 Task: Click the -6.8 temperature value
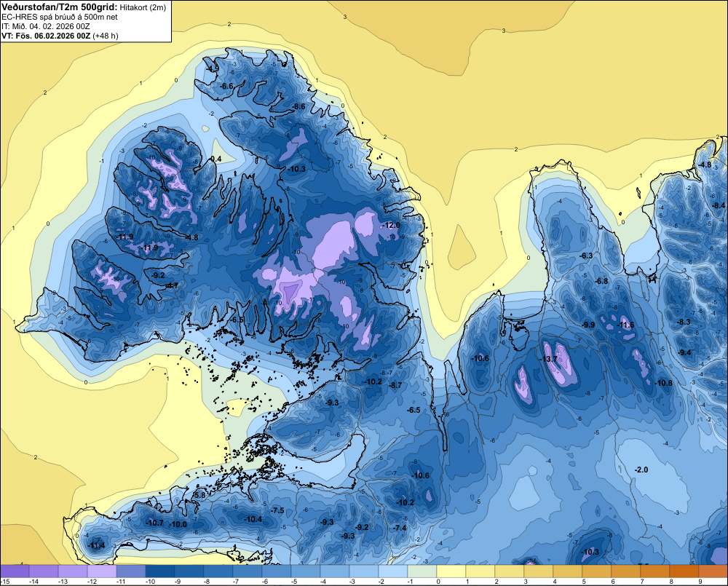[x=601, y=282]
